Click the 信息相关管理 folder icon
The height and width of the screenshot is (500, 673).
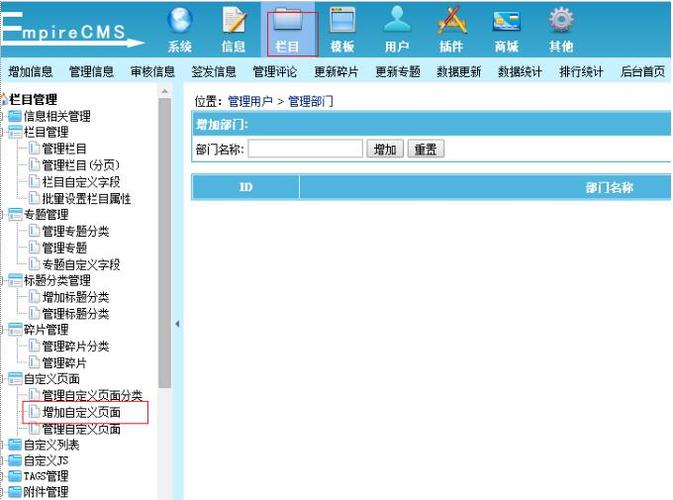tap(15, 116)
